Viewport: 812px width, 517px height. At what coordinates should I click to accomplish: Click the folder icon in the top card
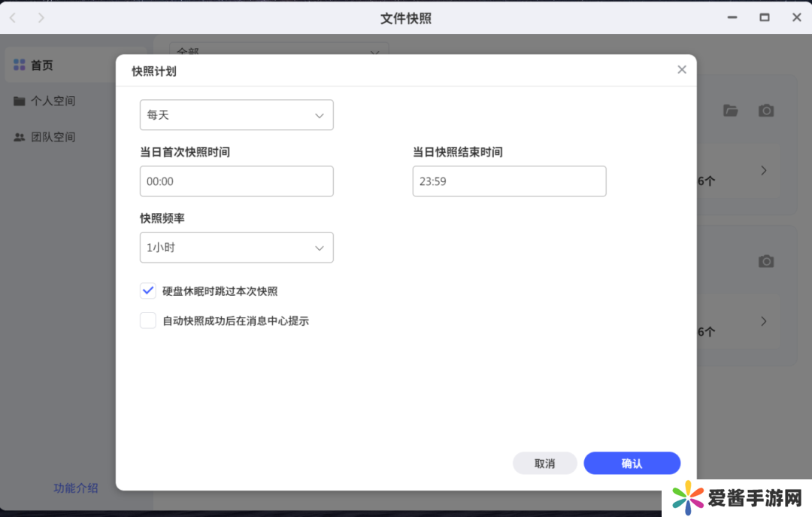point(730,111)
